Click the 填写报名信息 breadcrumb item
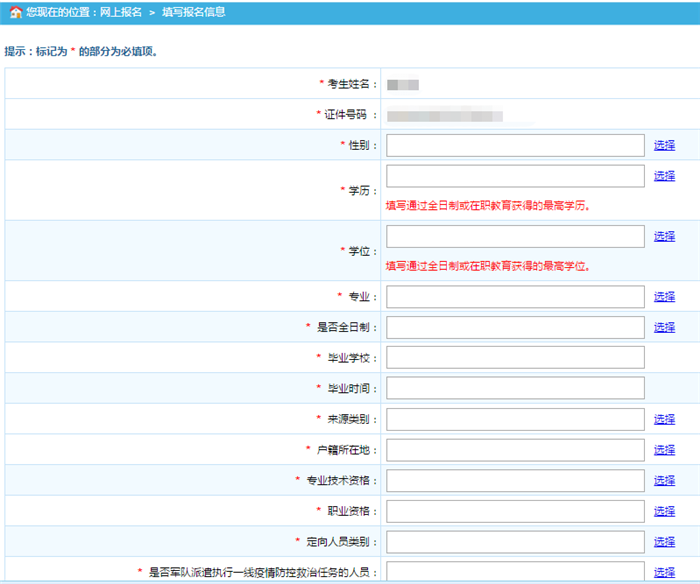Screen dimensions: 700x584 193,12
